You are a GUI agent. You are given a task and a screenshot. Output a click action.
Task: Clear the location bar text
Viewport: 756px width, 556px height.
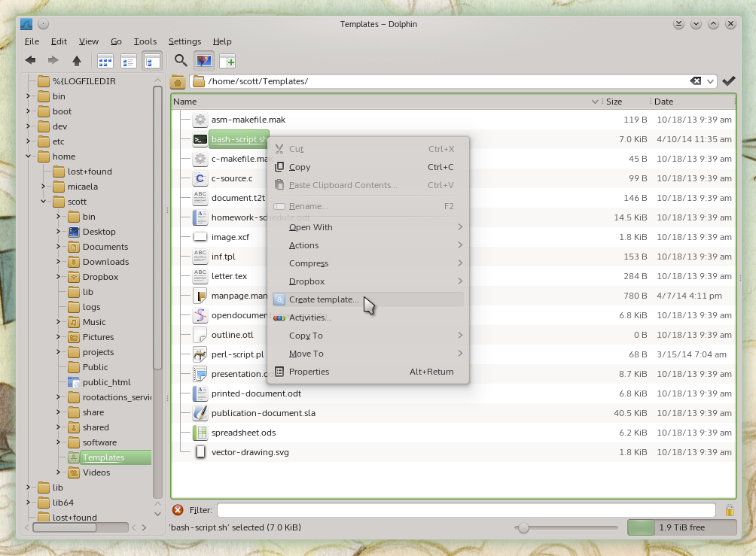[695, 81]
